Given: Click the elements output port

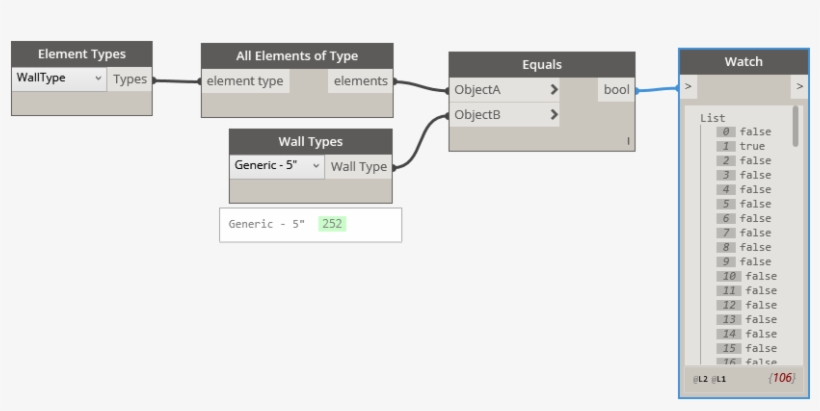Looking at the screenshot, I should pos(360,81).
